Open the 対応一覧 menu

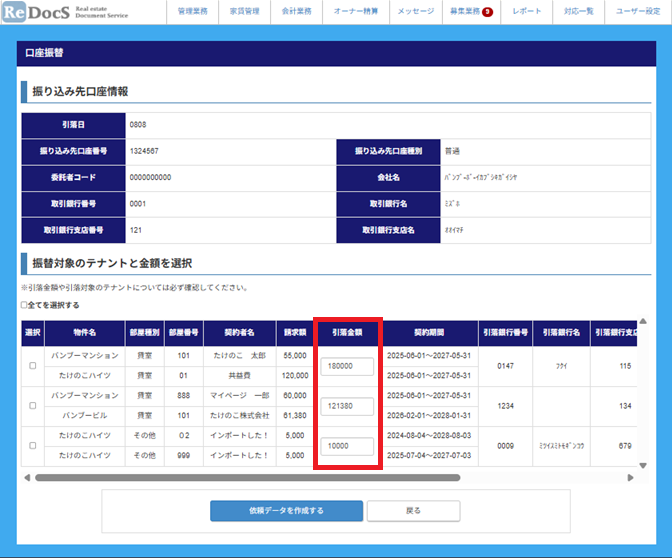click(579, 12)
